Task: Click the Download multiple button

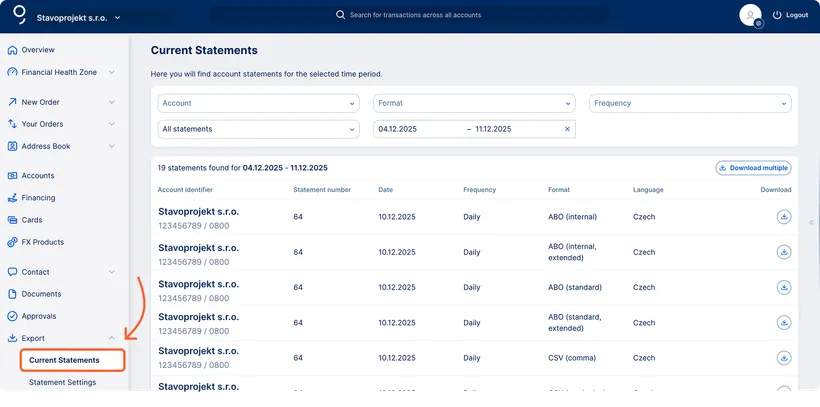Action: tap(753, 168)
